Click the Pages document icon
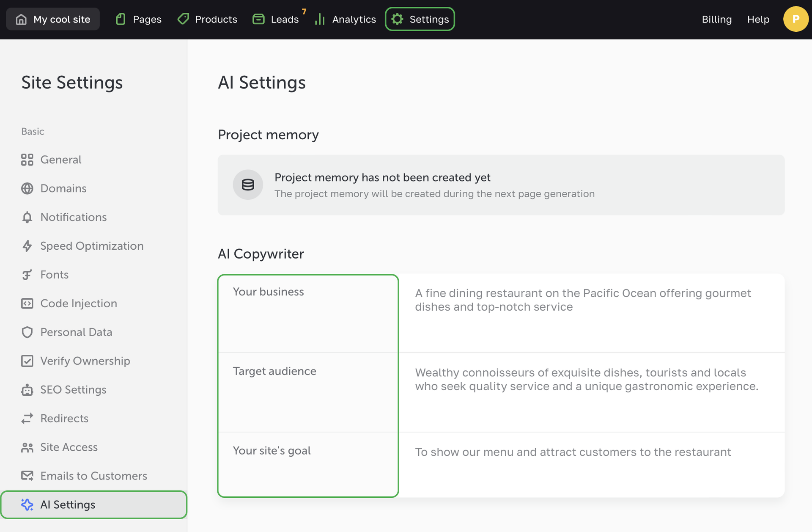The height and width of the screenshot is (532, 812). point(121,19)
